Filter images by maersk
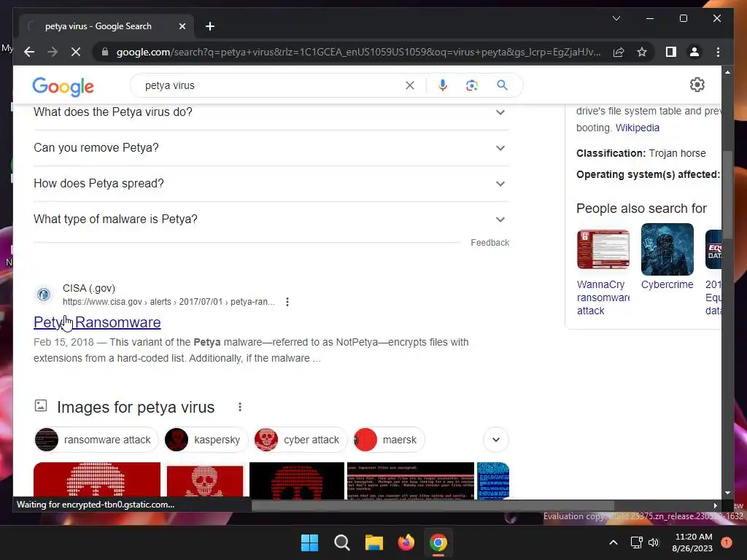 click(388, 440)
